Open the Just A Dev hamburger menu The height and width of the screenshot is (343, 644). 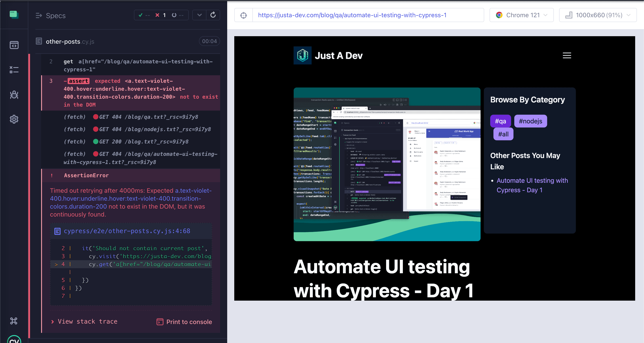click(567, 55)
